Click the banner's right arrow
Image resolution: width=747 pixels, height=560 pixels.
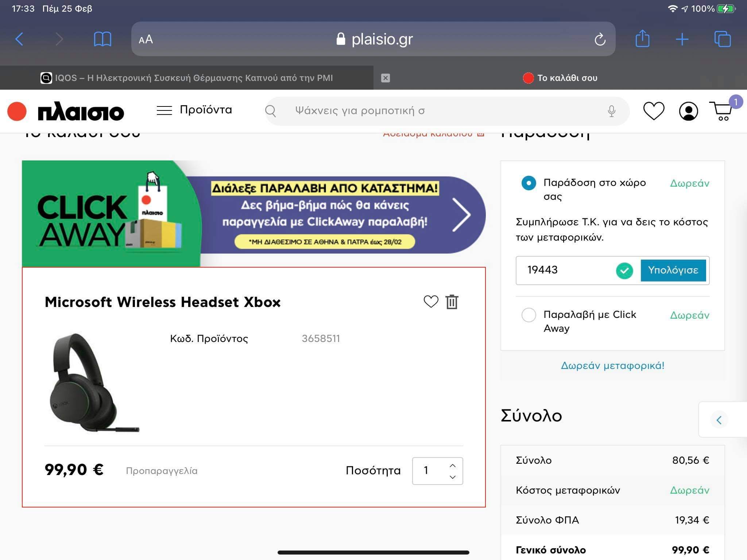(462, 215)
